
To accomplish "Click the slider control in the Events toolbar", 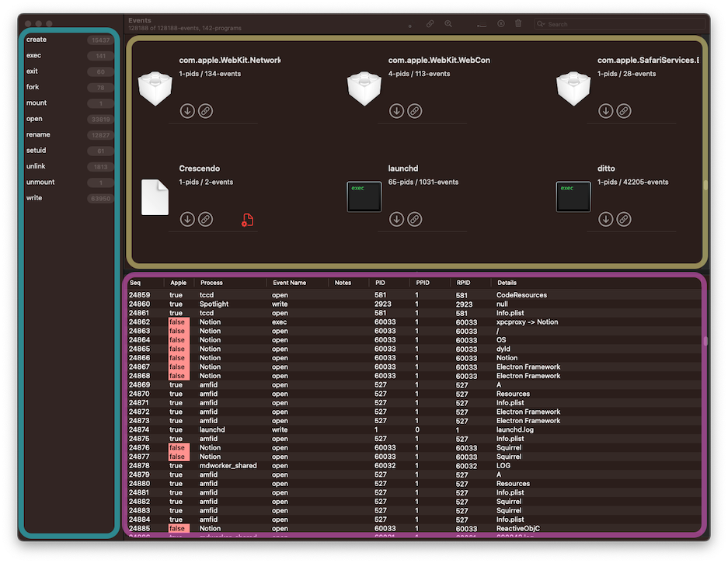I will 482,26.
